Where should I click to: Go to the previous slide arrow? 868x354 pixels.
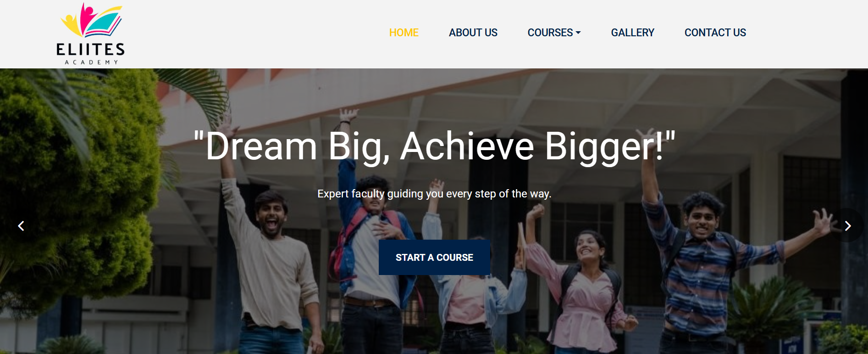21,226
